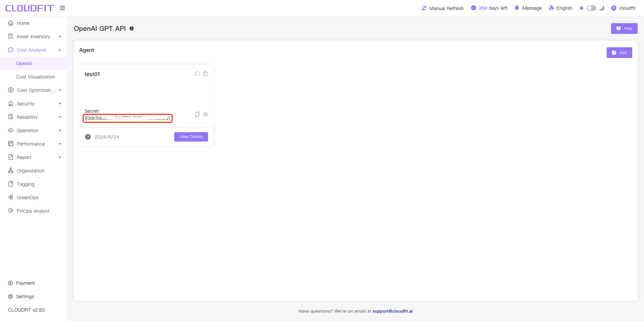Click the Help button
The image size is (644, 321).
coord(624,29)
